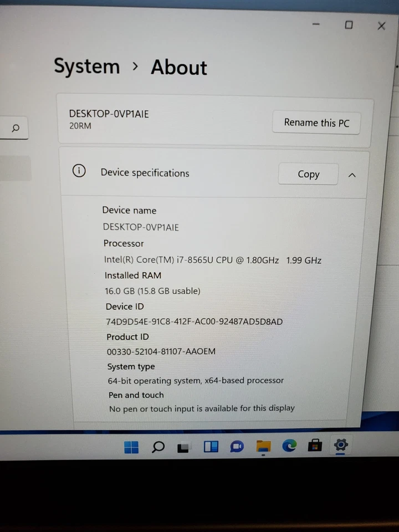399x532 pixels.
Task: Click the info icon beside Device specifications
Action: pyautogui.click(x=79, y=171)
